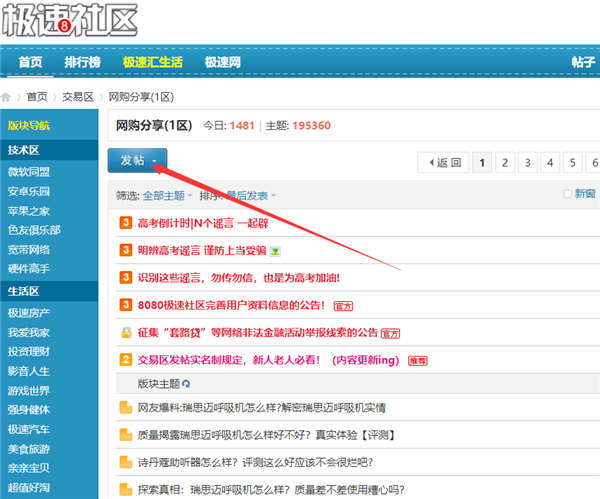Click refresh icon next to 版块主题

[x=185, y=383]
